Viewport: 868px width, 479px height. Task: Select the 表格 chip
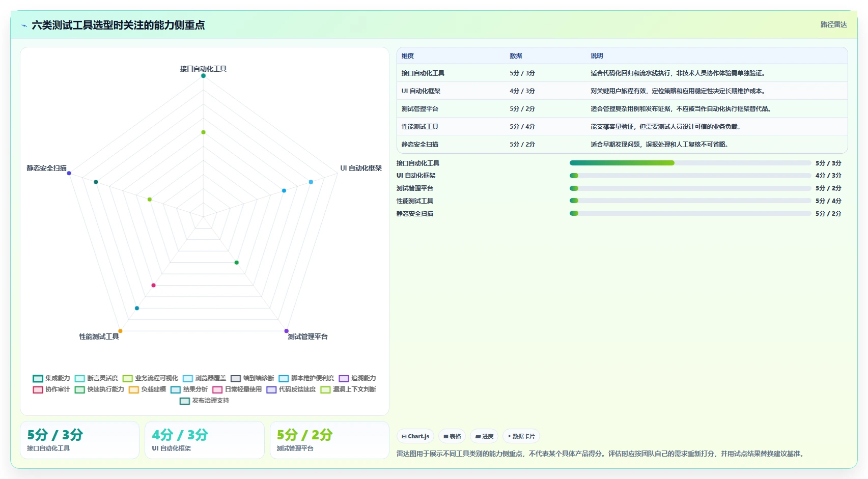tap(452, 436)
